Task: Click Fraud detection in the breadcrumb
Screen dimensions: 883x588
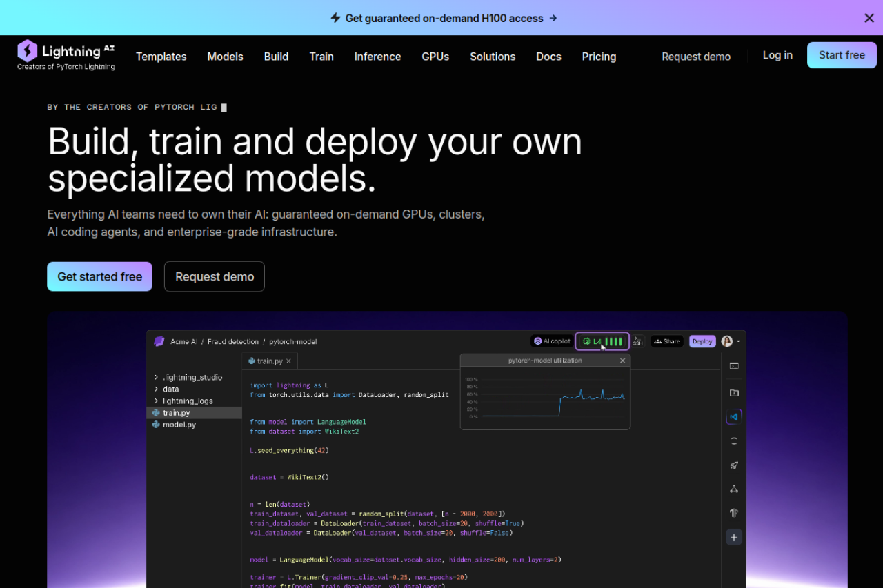Action: [x=233, y=341]
